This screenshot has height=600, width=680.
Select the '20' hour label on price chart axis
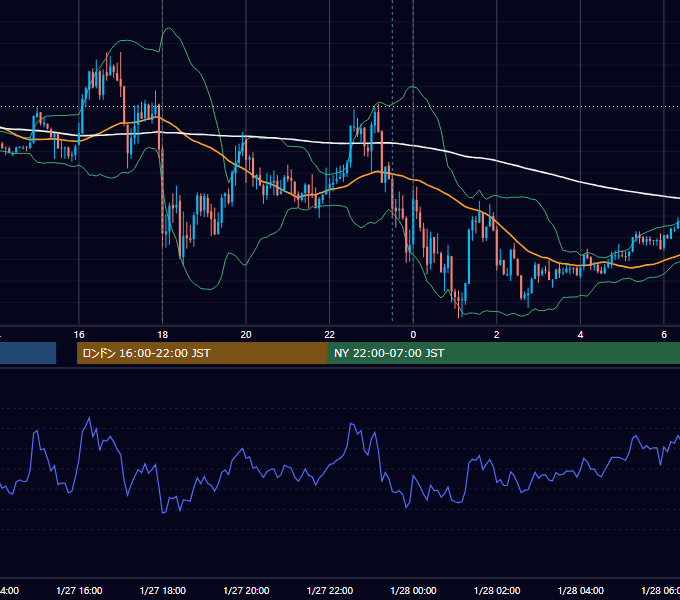click(246, 335)
